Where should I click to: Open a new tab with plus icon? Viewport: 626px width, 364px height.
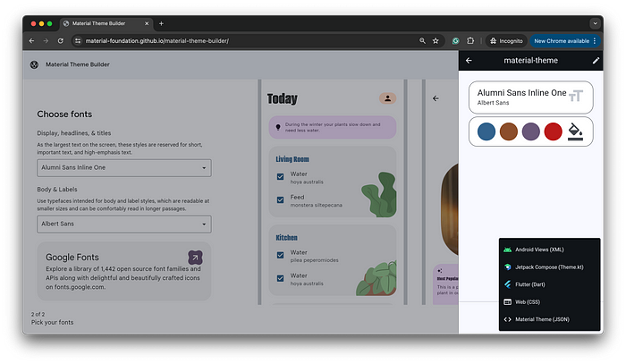coord(161,23)
